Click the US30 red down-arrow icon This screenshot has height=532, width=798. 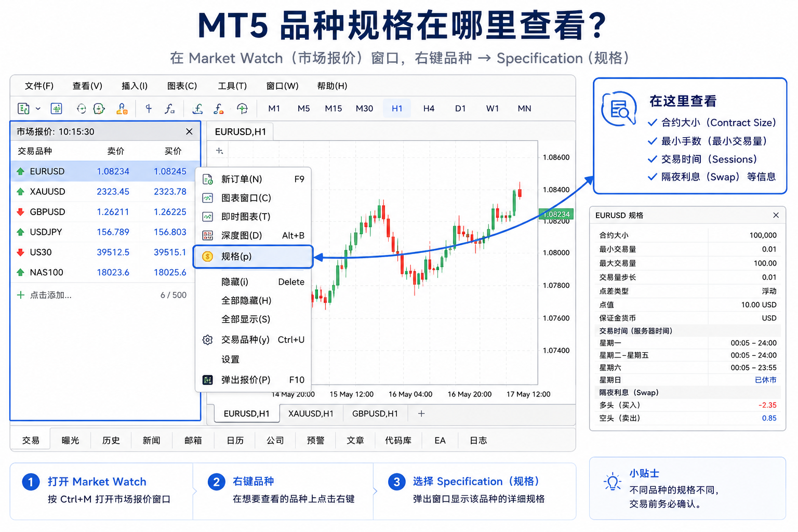[x=20, y=252]
